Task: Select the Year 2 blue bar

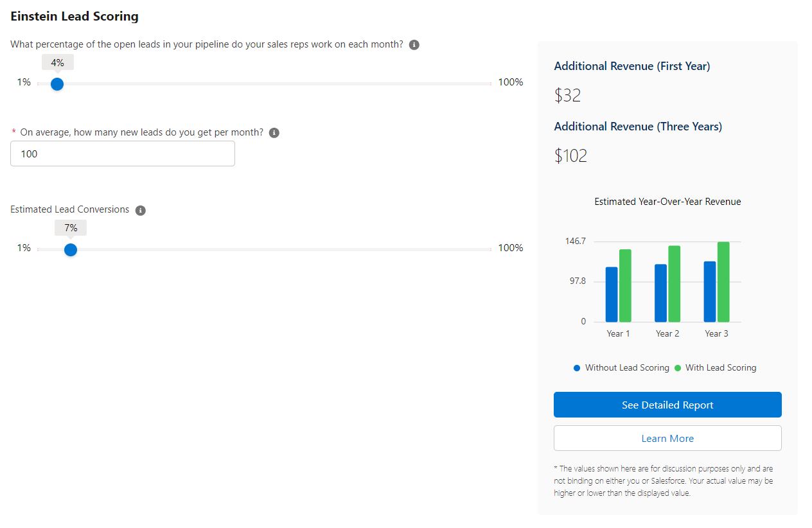Action: pos(660,293)
